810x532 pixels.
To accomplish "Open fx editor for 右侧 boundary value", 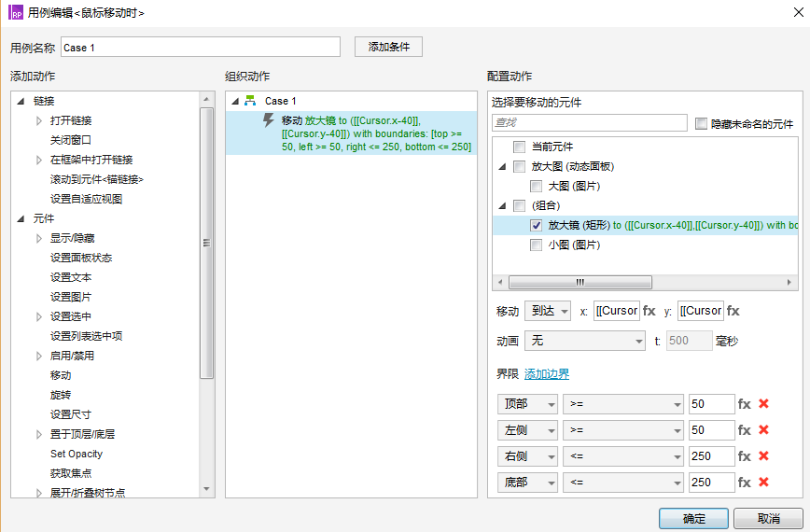I will 745,456.
